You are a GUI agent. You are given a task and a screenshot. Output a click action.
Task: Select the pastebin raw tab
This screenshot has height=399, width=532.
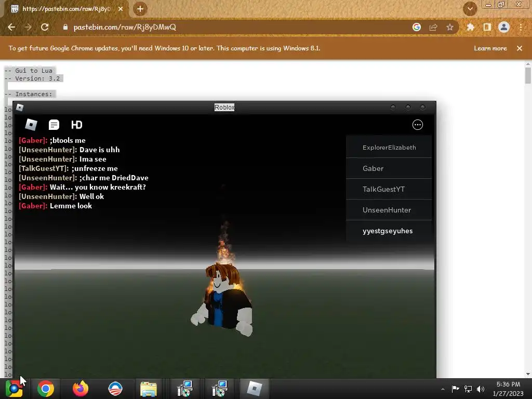click(x=67, y=9)
